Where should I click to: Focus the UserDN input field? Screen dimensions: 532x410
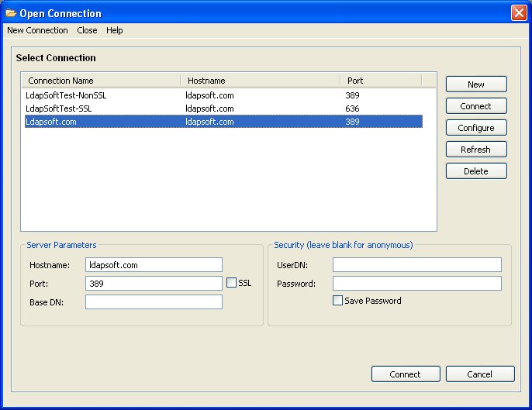416,265
